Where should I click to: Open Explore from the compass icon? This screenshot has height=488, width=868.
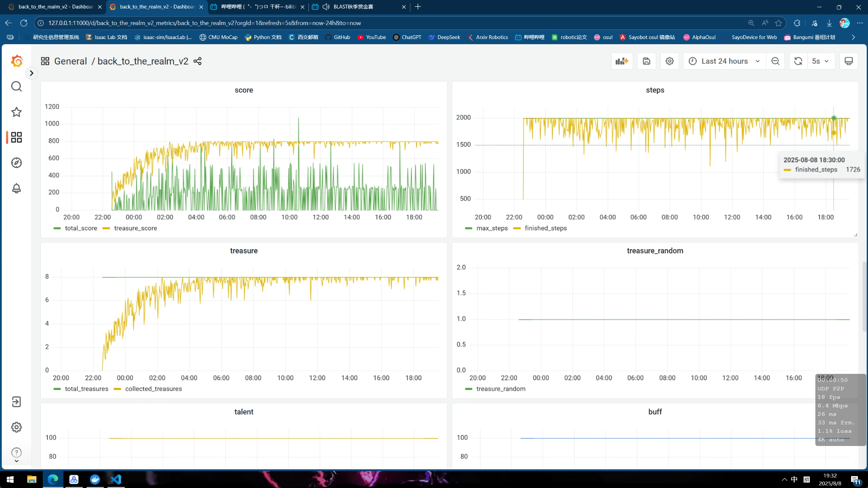(x=17, y=163)
